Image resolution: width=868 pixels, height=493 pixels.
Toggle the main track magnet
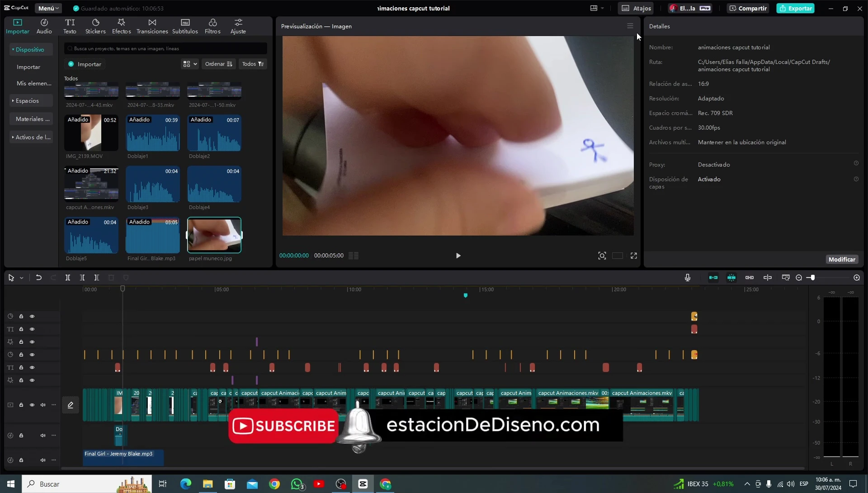click(x=713, y=278)
